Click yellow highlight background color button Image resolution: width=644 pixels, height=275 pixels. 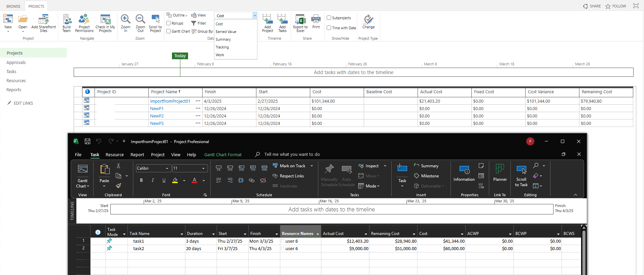[x=175, y=180]
